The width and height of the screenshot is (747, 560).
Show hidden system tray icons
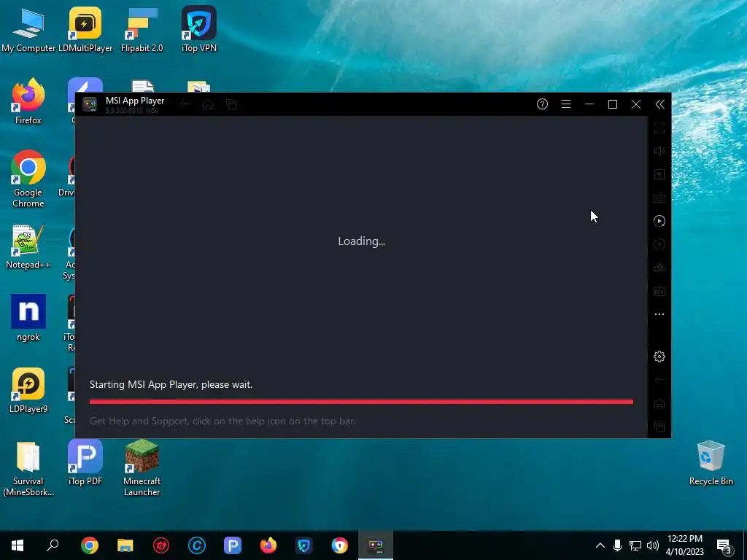tap(600, 545)
